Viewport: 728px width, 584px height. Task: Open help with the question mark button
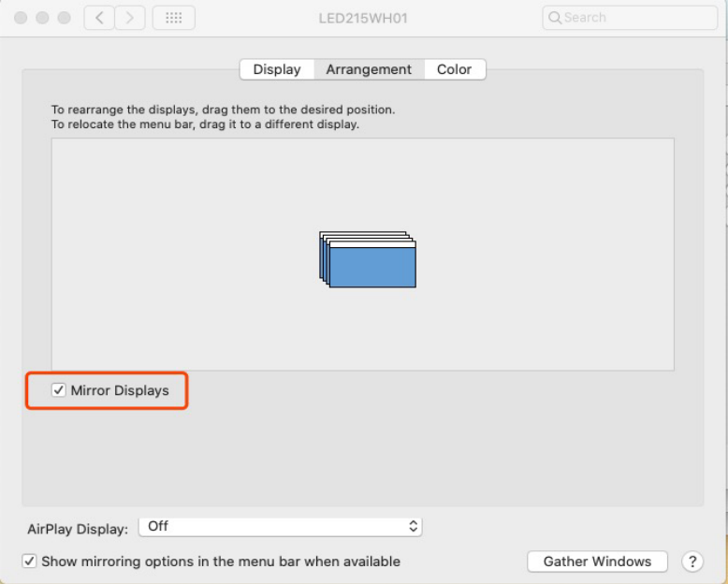point(692,562)
